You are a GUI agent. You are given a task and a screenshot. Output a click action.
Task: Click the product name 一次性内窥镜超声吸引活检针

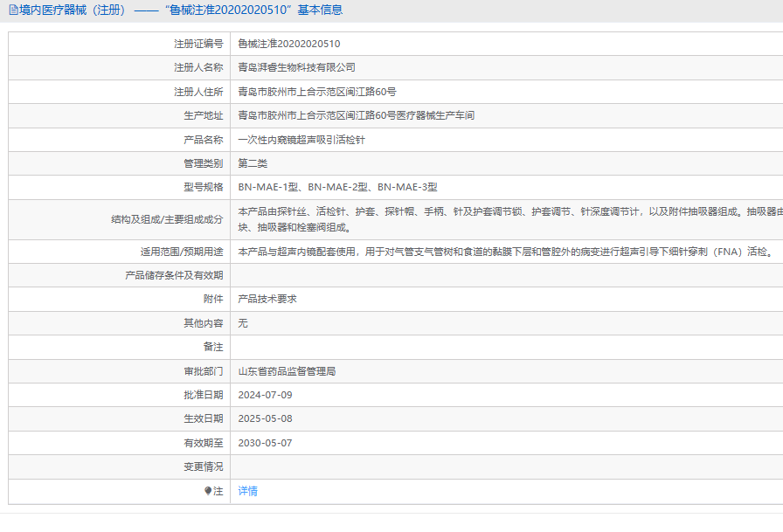(301, 140)
